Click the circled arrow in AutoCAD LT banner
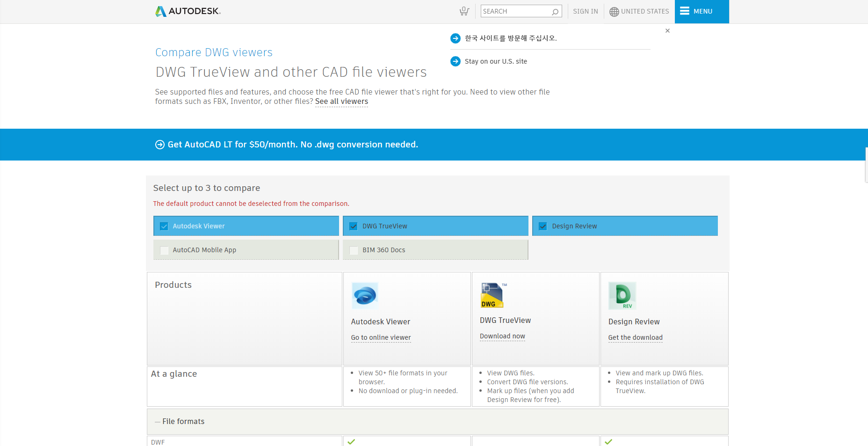 (x=160, y=145)
